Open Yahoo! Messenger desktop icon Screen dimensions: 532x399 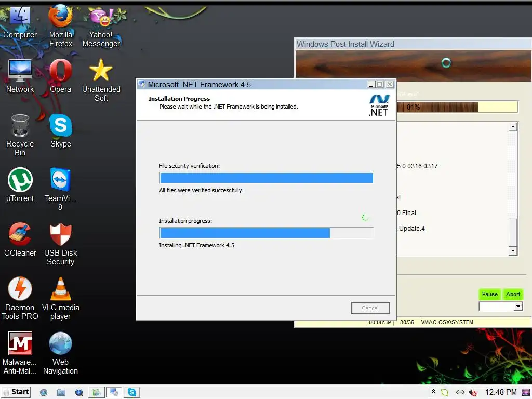coord(101,27)
